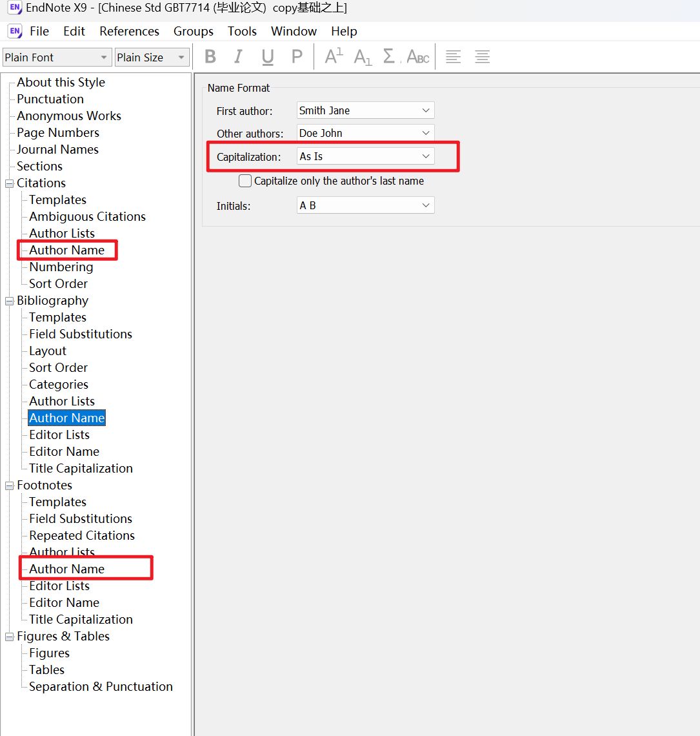Select About this Style

(61, 82)
